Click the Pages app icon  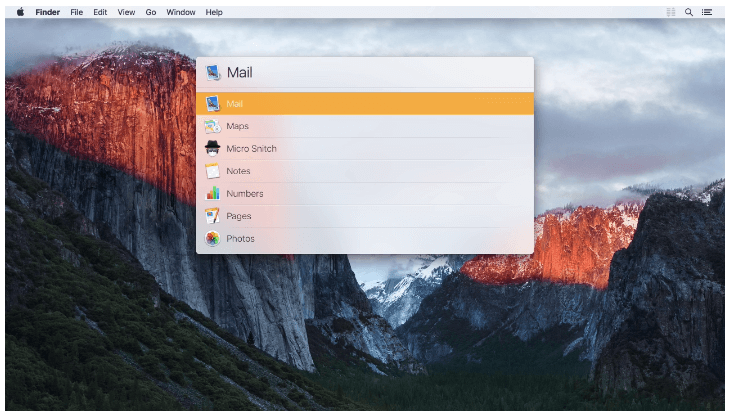pyautogui.click(x=213, y=216)
